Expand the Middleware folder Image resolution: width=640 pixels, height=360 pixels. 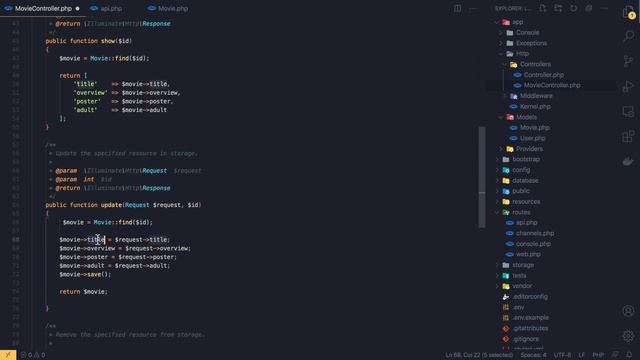pyautogui.click(x=536, y=96)
